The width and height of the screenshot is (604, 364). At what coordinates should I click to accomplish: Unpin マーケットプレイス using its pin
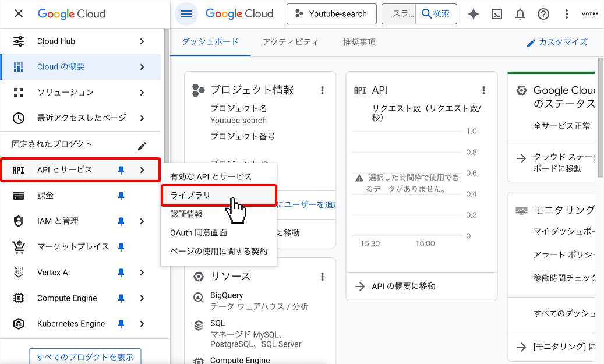121,248
